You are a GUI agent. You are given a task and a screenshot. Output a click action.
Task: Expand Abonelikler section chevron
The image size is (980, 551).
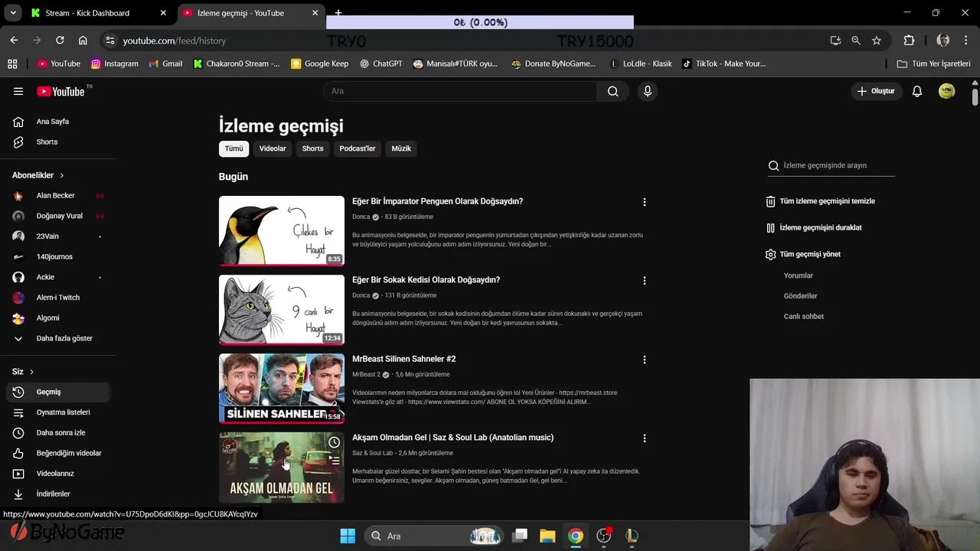tap(62, 175)
